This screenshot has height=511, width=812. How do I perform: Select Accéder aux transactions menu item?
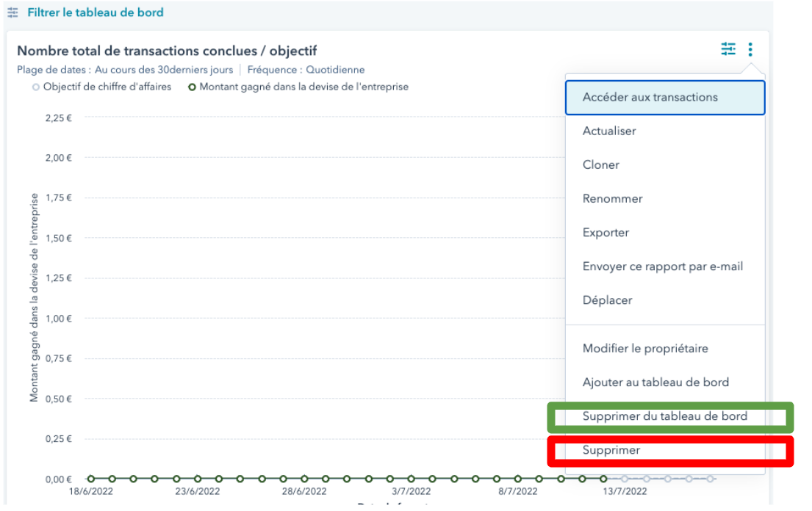(x=650, y=98)
